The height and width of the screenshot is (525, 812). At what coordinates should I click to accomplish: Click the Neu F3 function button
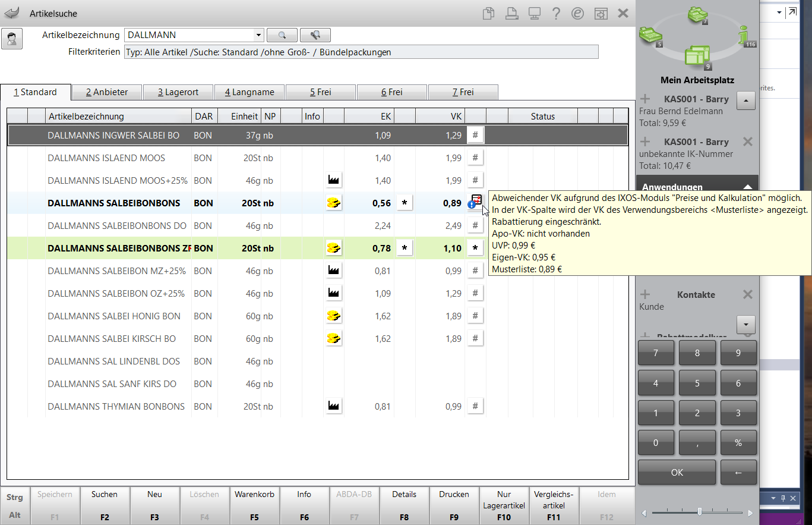[154, 505]
